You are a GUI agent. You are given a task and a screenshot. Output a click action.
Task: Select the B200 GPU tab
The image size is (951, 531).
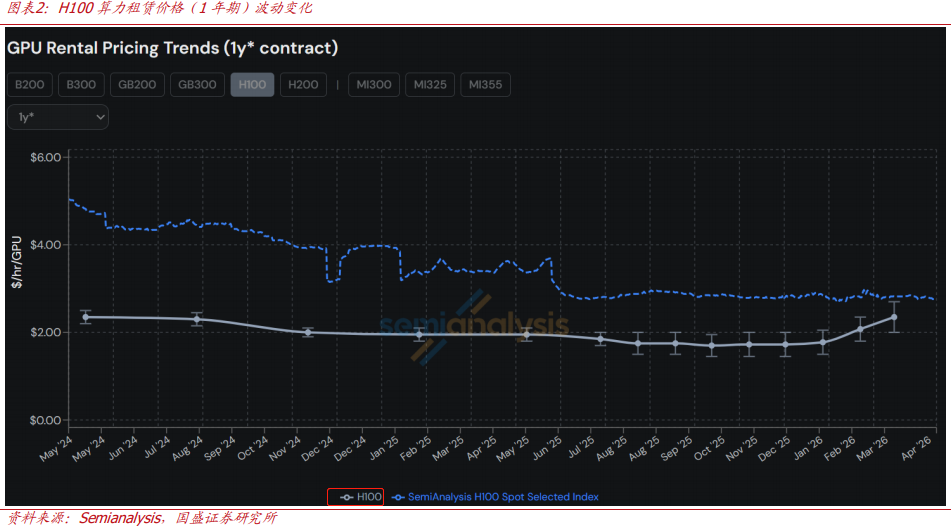[x=30, y=85]
